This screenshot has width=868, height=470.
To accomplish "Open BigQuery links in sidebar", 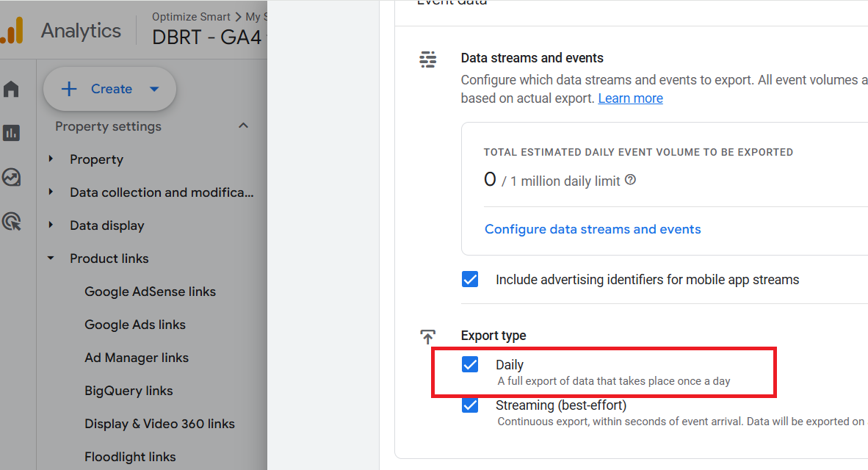I will point(129,391).
